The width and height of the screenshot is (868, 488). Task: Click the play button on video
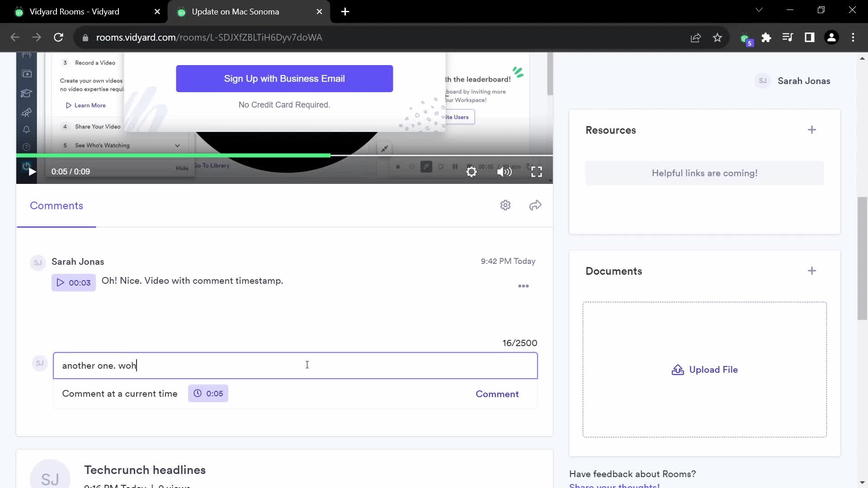[31, 172]
